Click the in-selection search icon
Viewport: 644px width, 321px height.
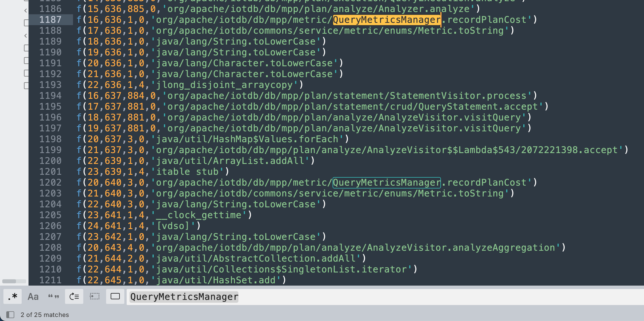coord(95,297)
